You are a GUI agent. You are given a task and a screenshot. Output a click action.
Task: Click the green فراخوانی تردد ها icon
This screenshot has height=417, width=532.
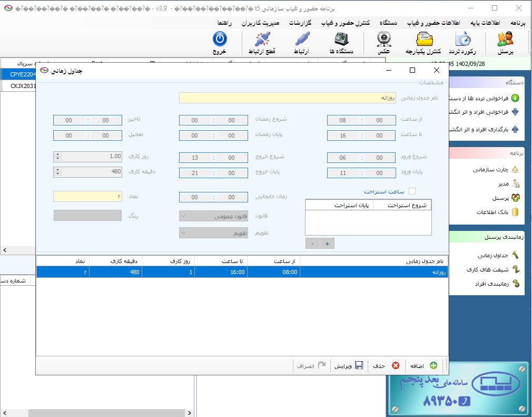(515, 98)
